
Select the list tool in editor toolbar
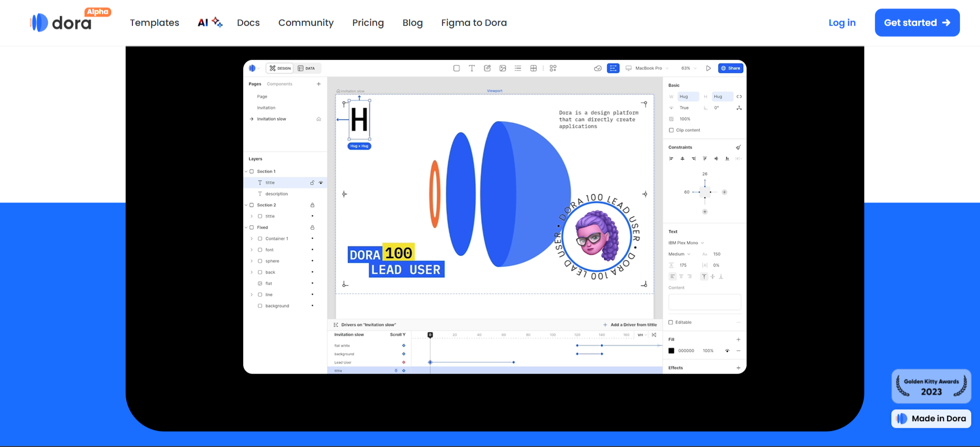[518, 68]
